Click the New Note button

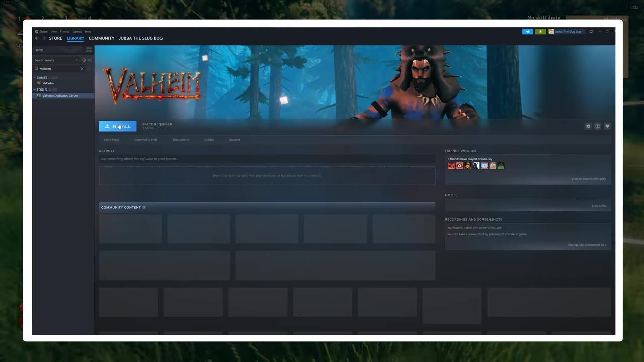click(x=599, y=206)
